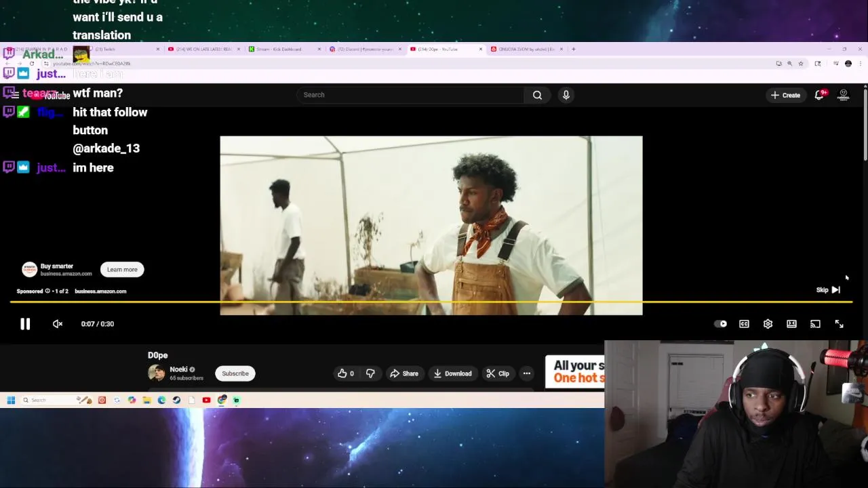The height and width of the screenshot is (488, 868).
Task: Open the YouTube app on taskbar
Action: 206,400
